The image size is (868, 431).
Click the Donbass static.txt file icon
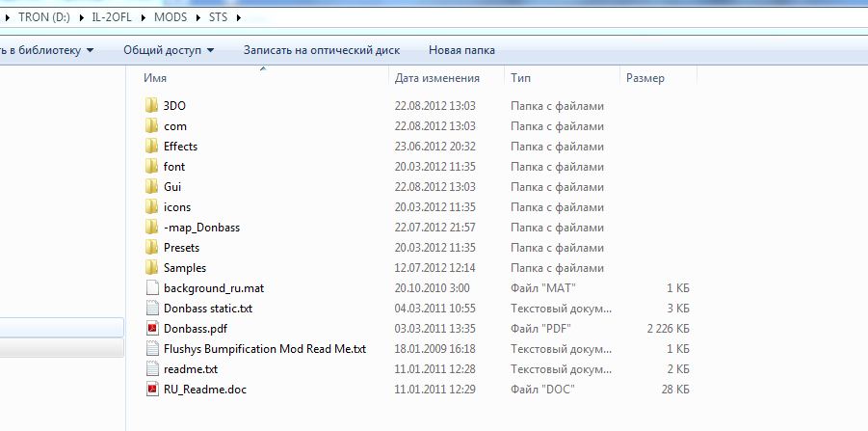152,308
